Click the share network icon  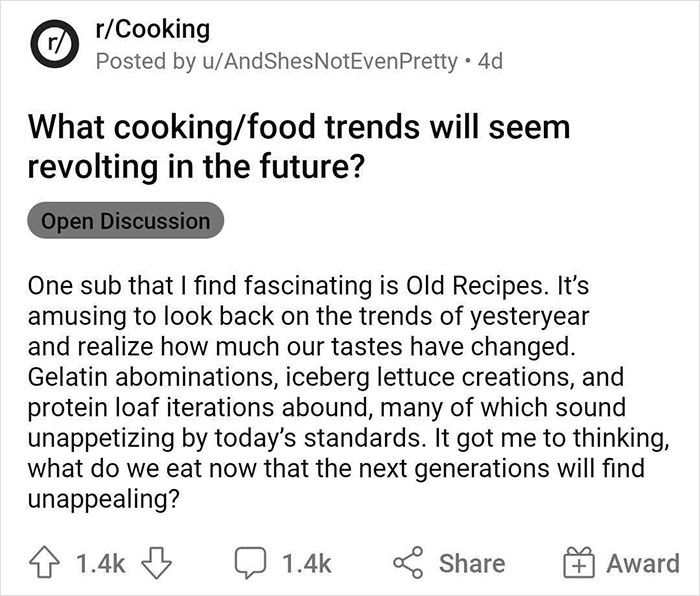coord(408,563)
